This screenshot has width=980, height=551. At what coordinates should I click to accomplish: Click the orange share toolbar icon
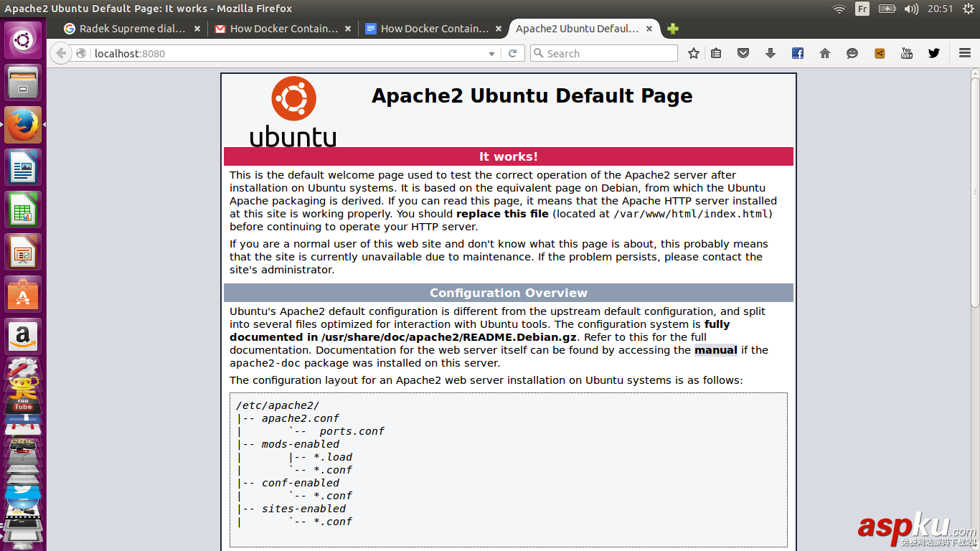point(880,53)
